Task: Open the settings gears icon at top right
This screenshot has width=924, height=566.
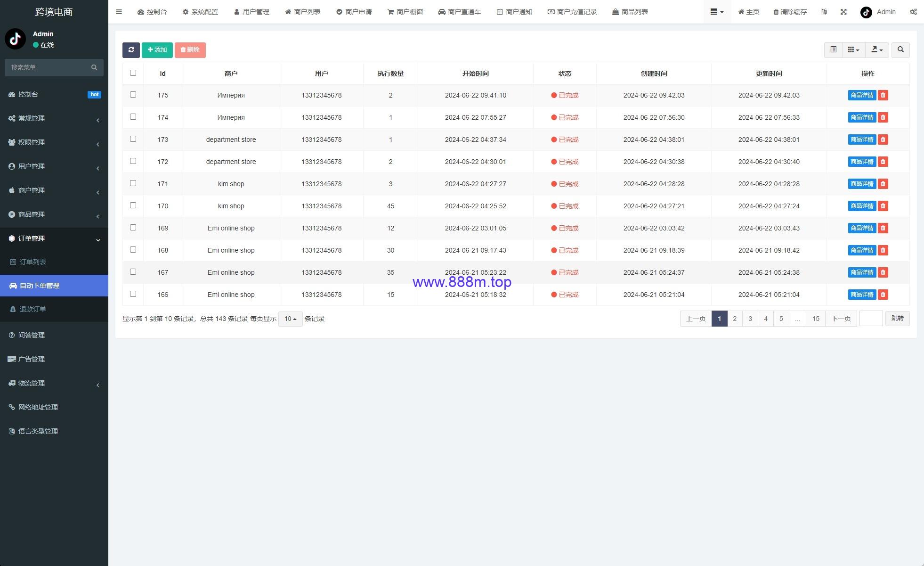Action: tap(913, 12)
